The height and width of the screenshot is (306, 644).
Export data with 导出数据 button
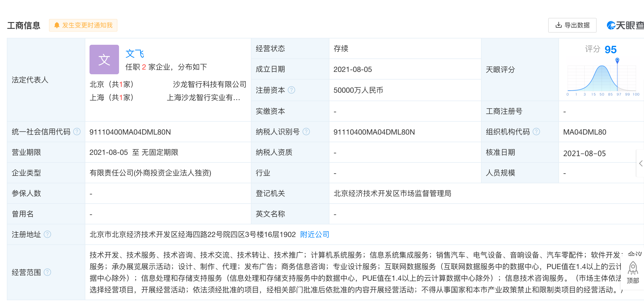[x=572, y=25]
